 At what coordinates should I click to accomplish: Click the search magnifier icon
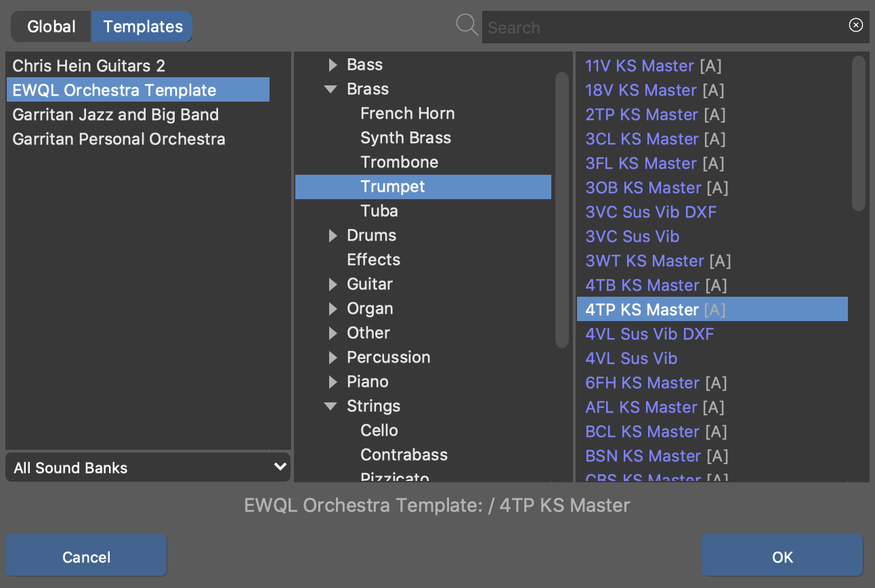click(467, 26)
